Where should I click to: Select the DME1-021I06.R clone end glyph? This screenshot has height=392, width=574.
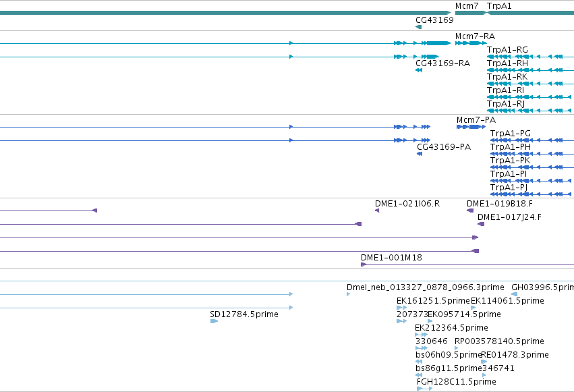(377, 211)
